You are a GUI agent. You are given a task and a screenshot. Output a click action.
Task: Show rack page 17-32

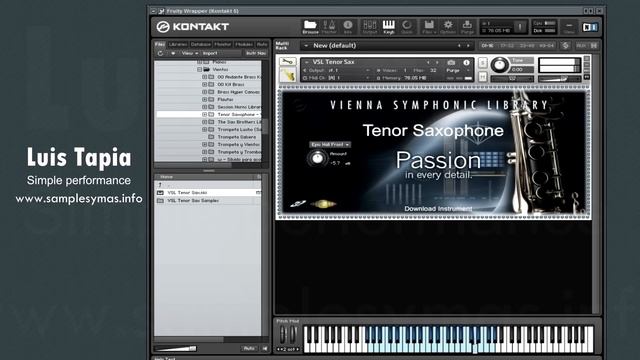click(x=507, y=46)
